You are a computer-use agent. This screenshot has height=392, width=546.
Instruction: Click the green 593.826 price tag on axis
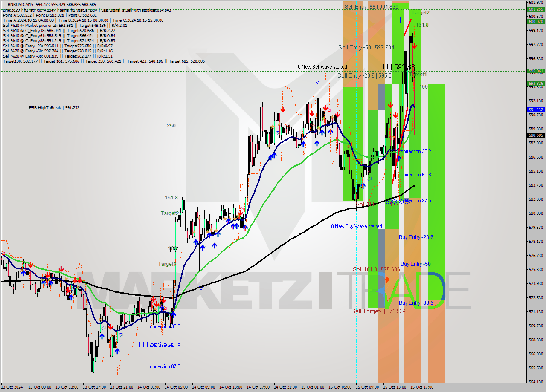coord(536,84)
